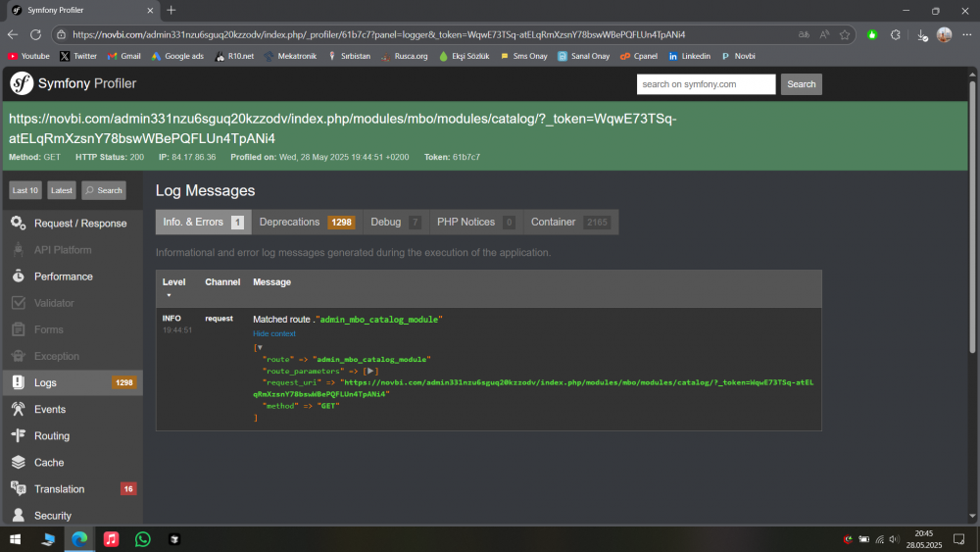Image resolution: width=980 pixels, height=552 pixels.
Task: Focus the search on symfony.com field
Action: click(707, 83)
